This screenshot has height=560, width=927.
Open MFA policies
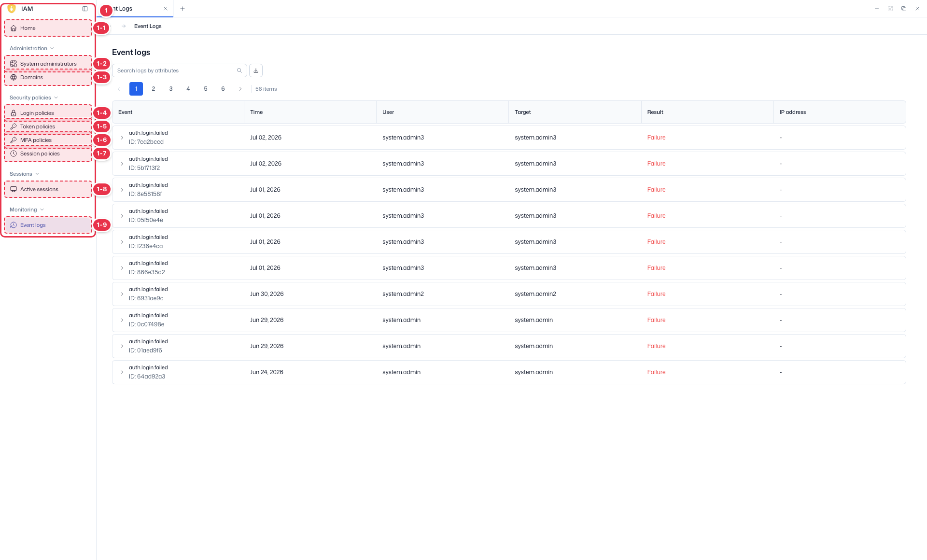pyautogui.click(x=48, y=140)
